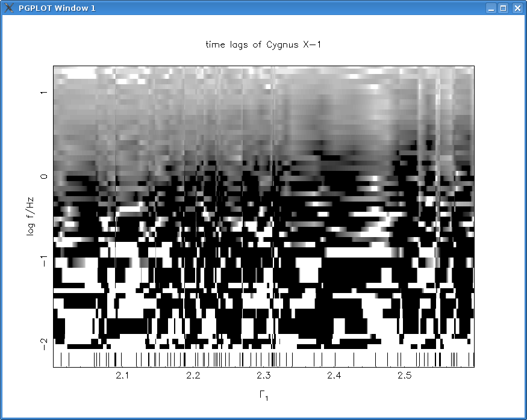Click the x-axis tick label 2.4

[x=334, y=375]
